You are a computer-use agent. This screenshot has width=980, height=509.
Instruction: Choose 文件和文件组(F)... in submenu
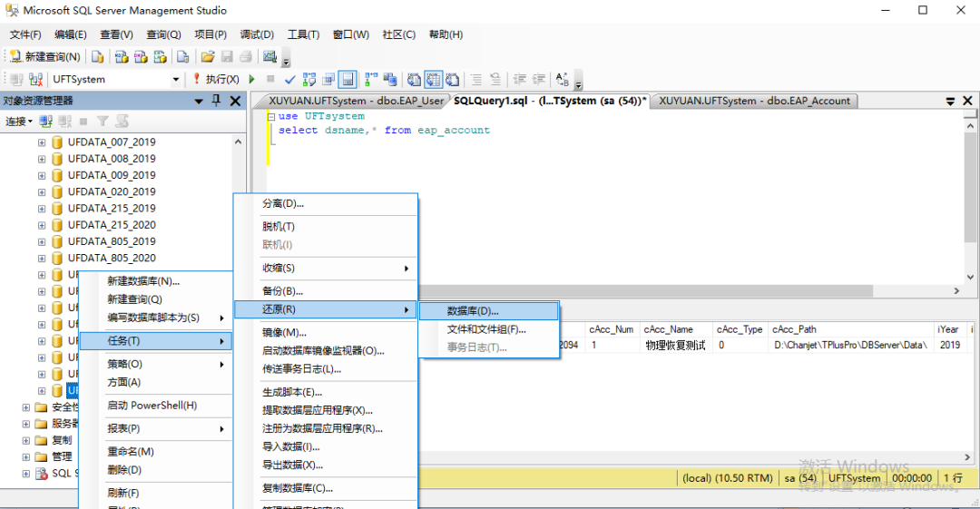click(489, 329)
